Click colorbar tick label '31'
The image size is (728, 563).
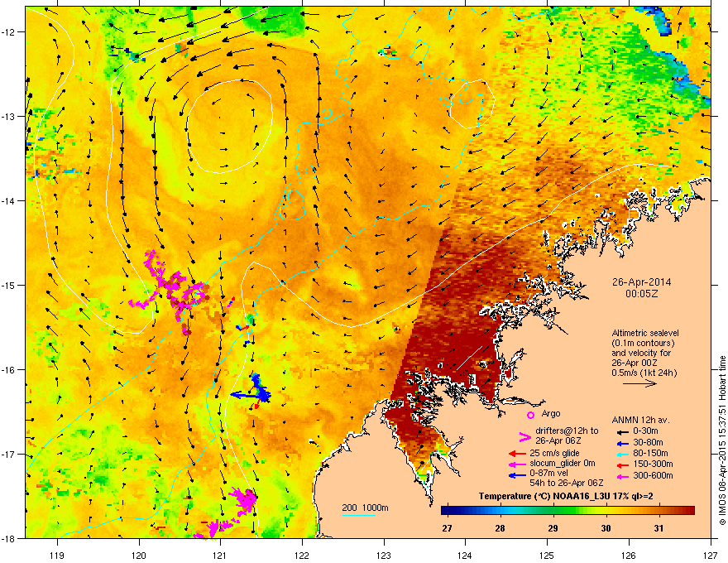tap(659, 528)
